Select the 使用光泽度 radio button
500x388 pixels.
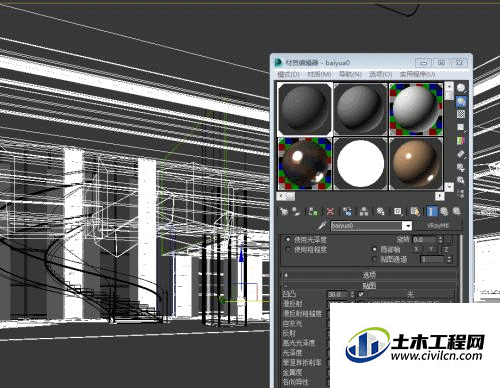(x=288, y=239)
